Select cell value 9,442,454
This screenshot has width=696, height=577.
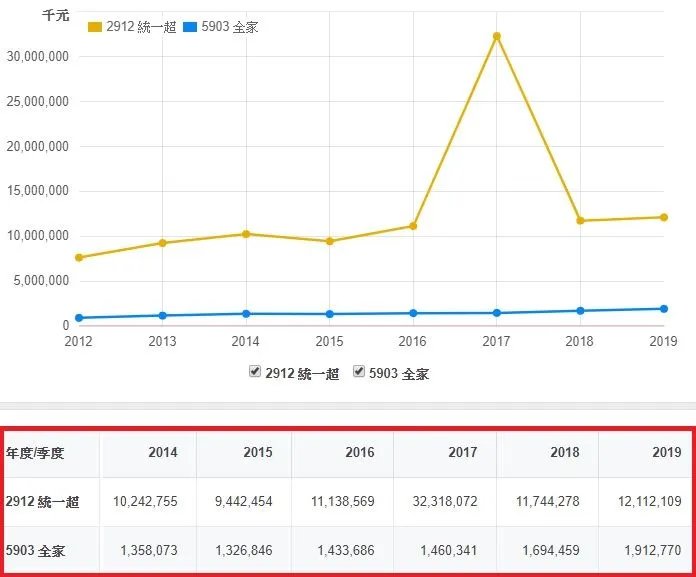tap(244, 502)
